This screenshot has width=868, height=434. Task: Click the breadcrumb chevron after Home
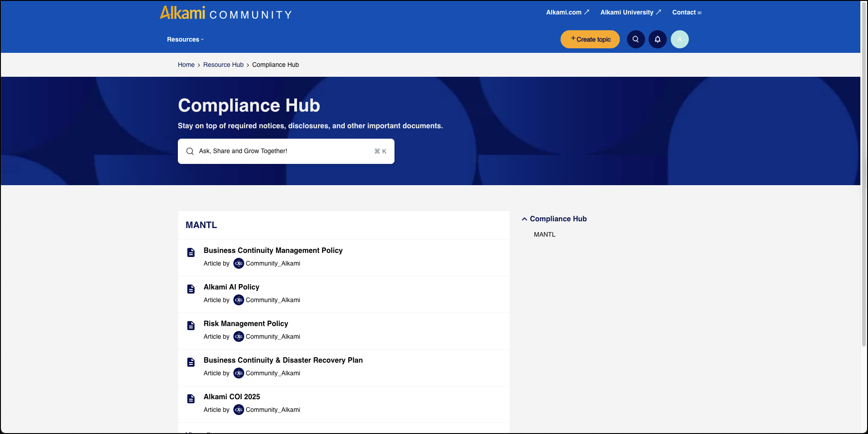click(198, 65)
